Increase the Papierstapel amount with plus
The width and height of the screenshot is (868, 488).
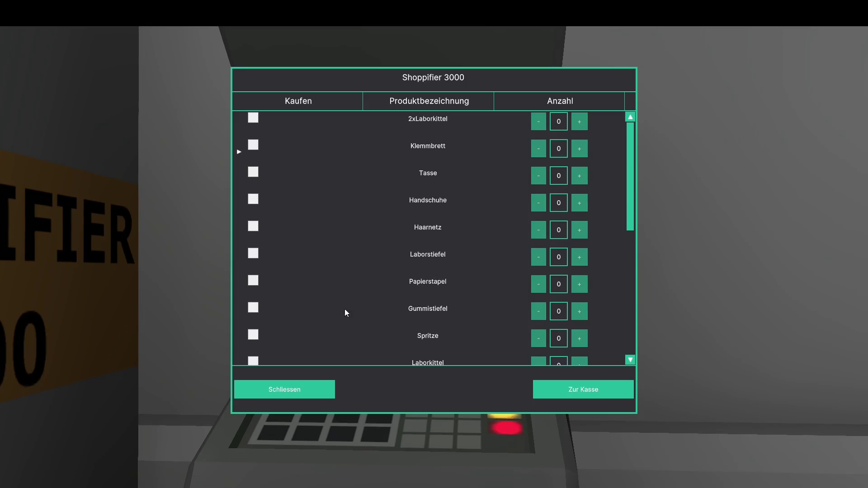coord(579,284)
